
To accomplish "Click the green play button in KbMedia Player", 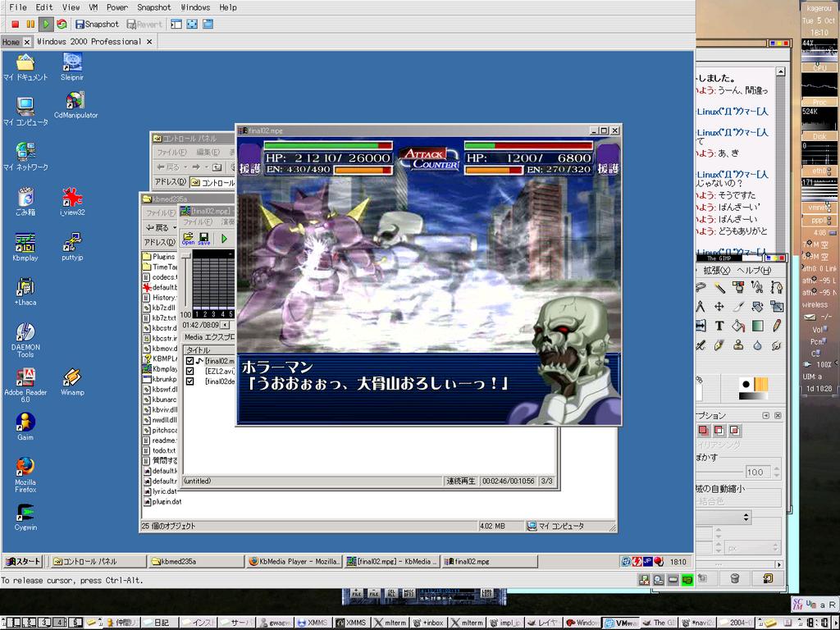I will (225, 239).
